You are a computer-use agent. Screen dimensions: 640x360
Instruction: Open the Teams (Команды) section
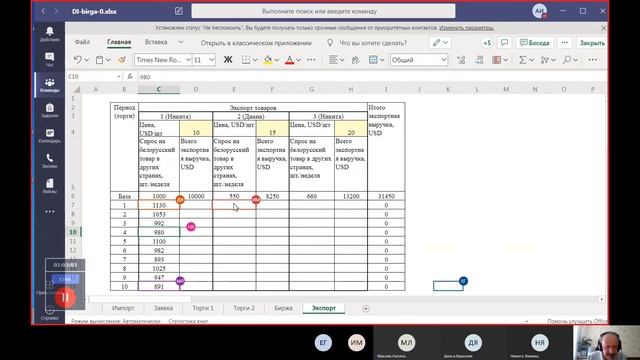point(49,85)
